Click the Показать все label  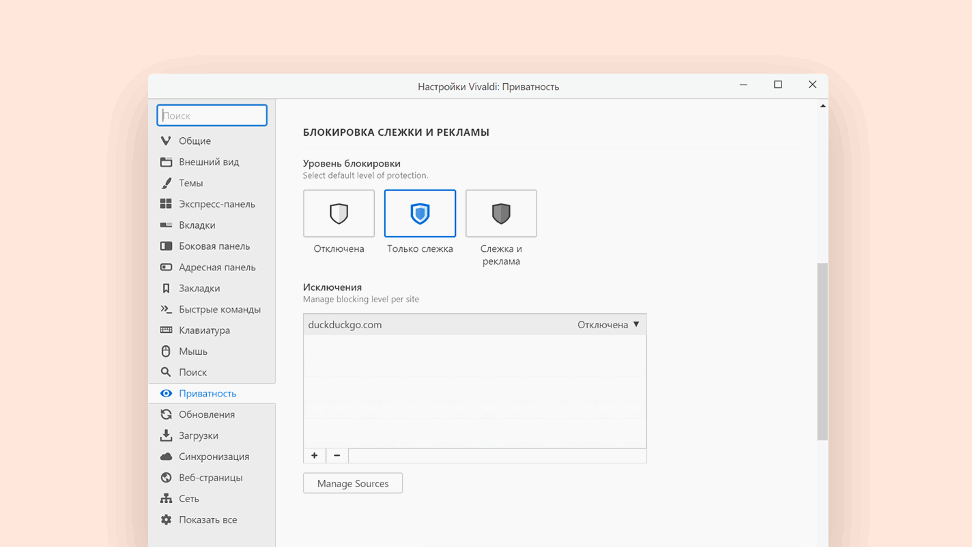coord(208,520)
